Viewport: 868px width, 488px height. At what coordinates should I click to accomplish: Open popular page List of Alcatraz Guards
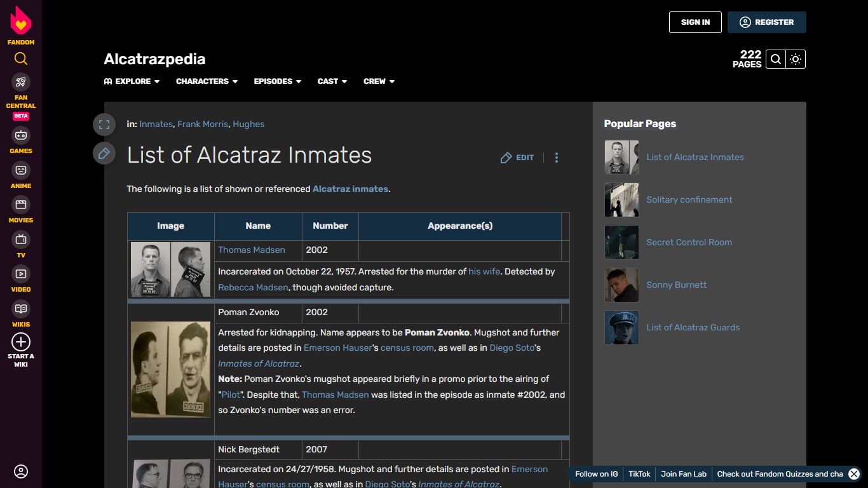click(693, 327)
